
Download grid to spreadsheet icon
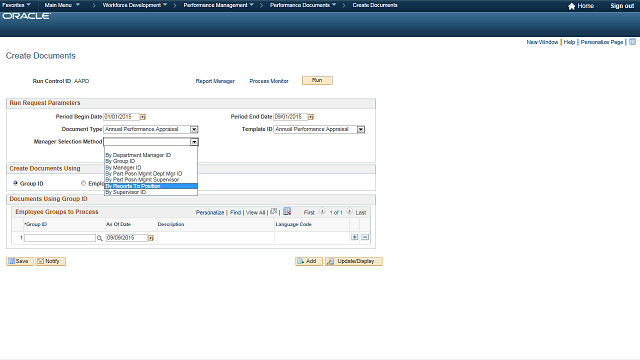pos(287,211)
